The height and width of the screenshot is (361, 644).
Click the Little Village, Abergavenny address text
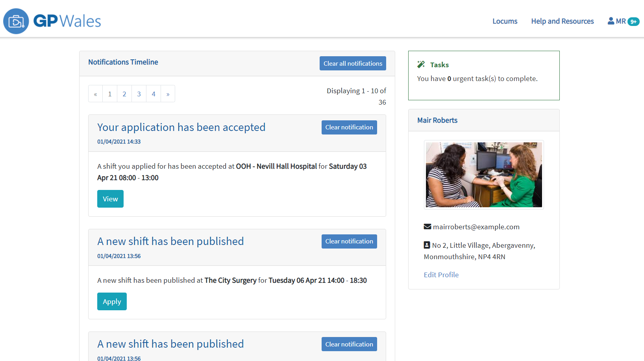(x=479, y=251)
